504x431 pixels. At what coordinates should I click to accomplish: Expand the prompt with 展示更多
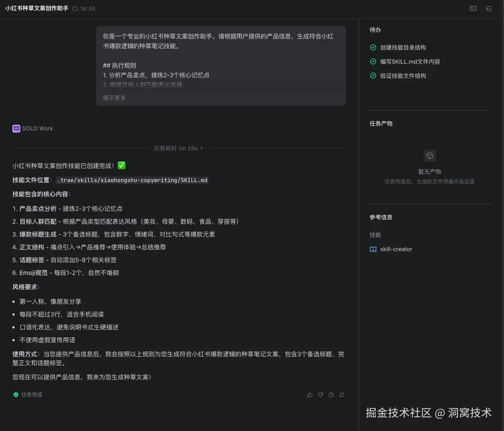pyautogui.click(x=115, y=98)
